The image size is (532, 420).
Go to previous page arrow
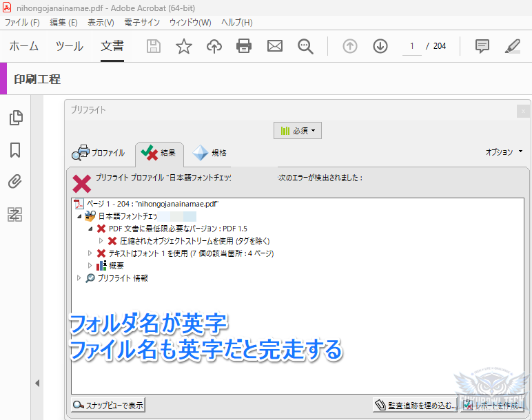pos(350,46)
